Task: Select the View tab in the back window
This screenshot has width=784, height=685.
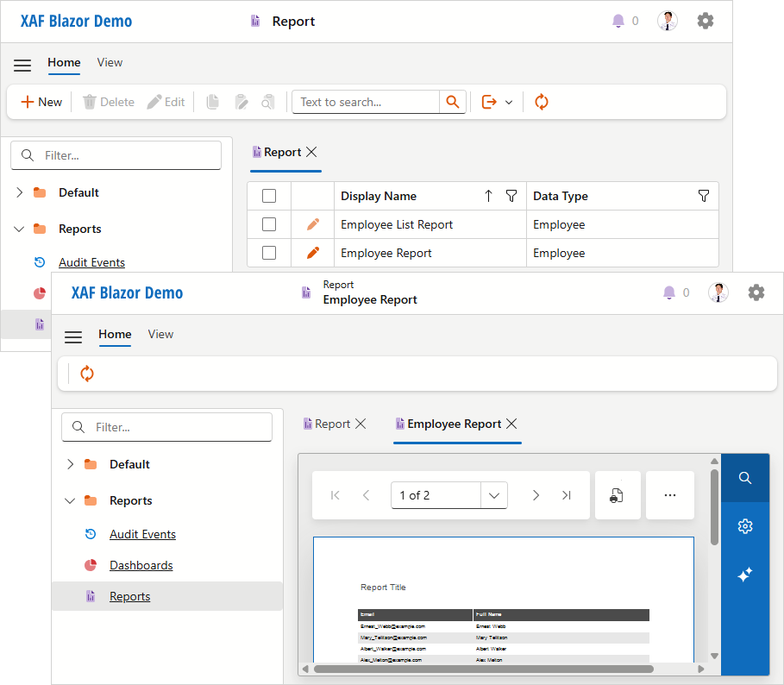Action: pos(110,62)
